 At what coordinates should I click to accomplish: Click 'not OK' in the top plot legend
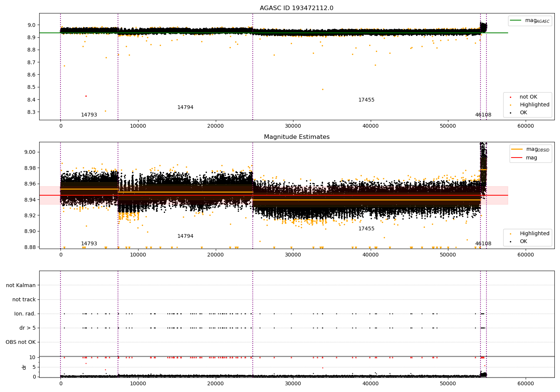[x=528, y=97]
